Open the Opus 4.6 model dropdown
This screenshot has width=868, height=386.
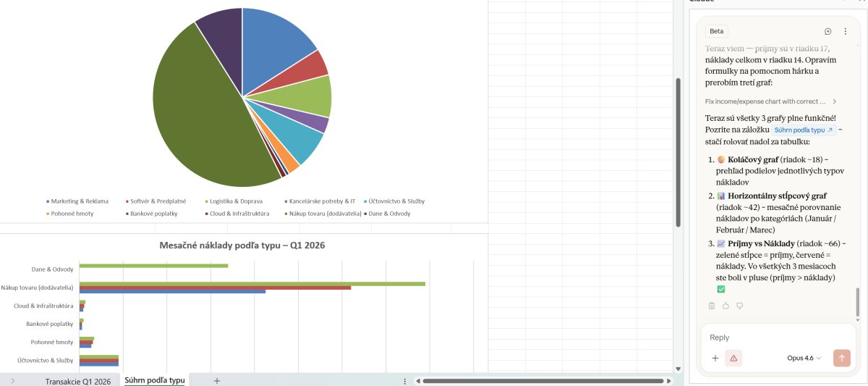[804, 358]
